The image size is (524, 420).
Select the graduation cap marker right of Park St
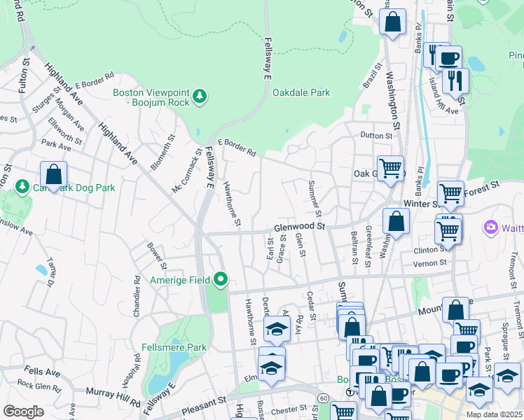[507, 377]
